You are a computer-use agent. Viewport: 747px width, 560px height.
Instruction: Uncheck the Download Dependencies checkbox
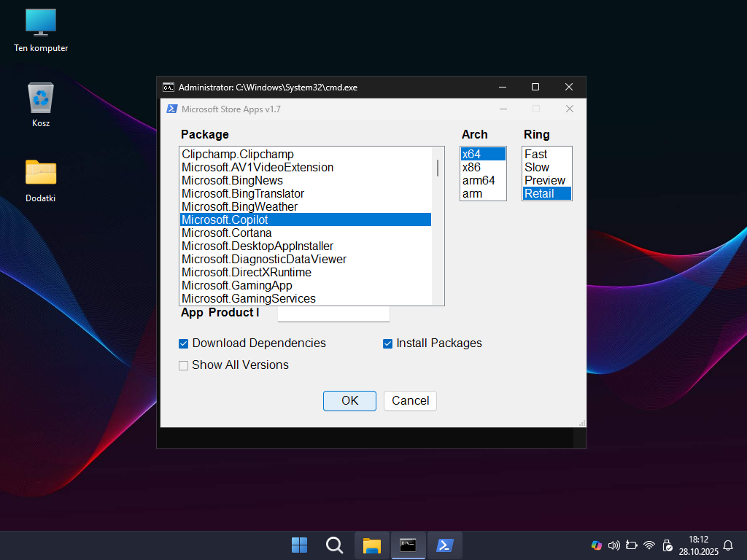[184, 343]
